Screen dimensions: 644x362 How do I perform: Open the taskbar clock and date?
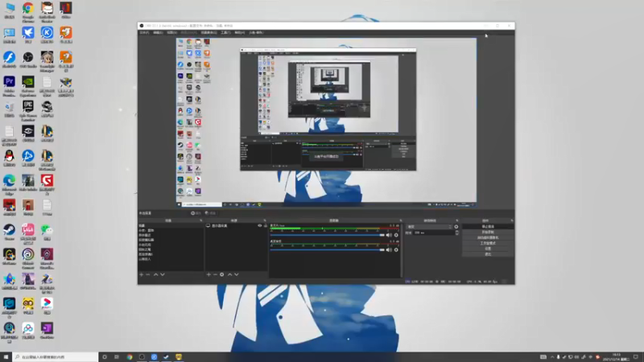616,357
